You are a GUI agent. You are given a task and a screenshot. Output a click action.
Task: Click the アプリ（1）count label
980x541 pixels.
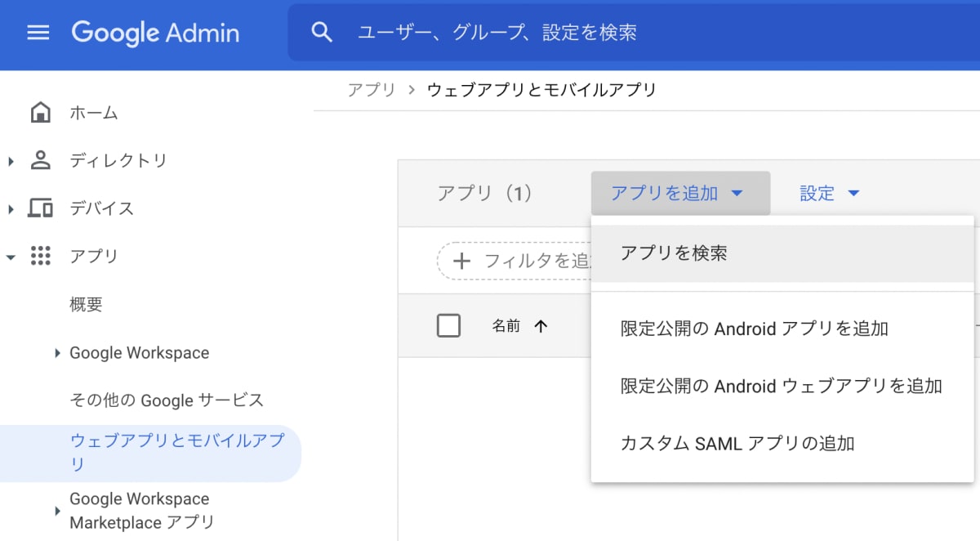point(485,194)
